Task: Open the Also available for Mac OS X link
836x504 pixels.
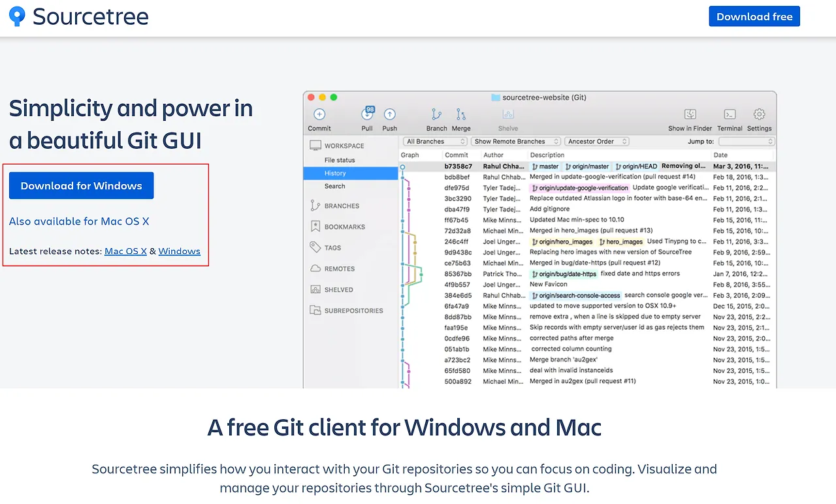Action: pos(79,221)
